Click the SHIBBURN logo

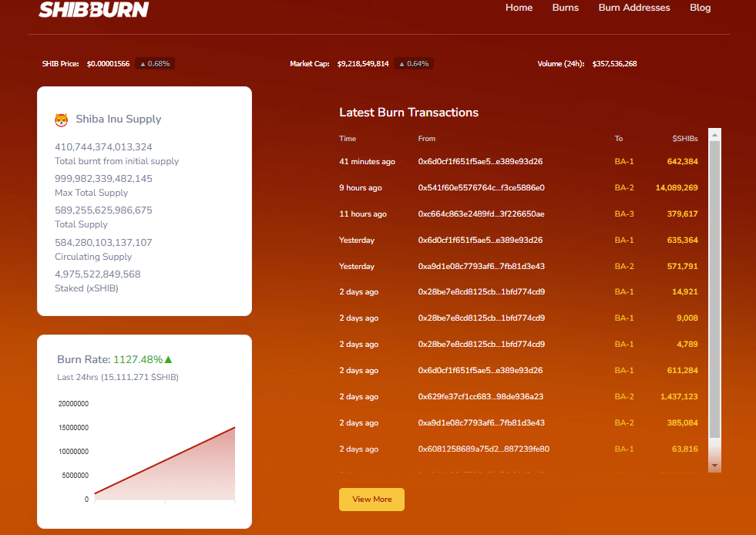[x=94, y=9]
